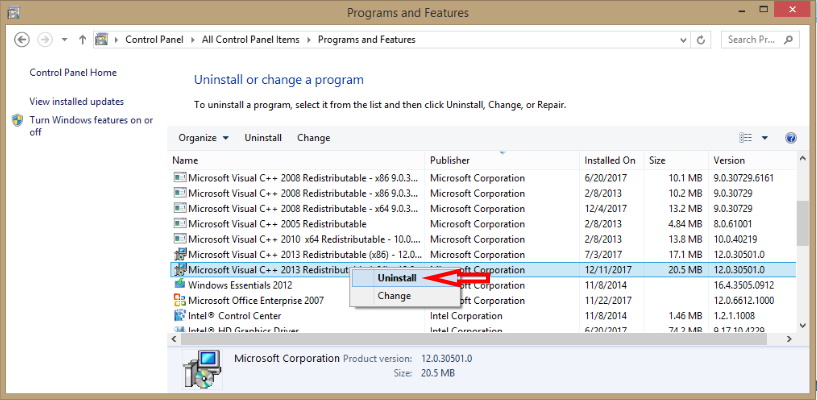Maximize the Programs and Features window
The height and width of the screenshot is (400, 817).
tap(764, 9)
